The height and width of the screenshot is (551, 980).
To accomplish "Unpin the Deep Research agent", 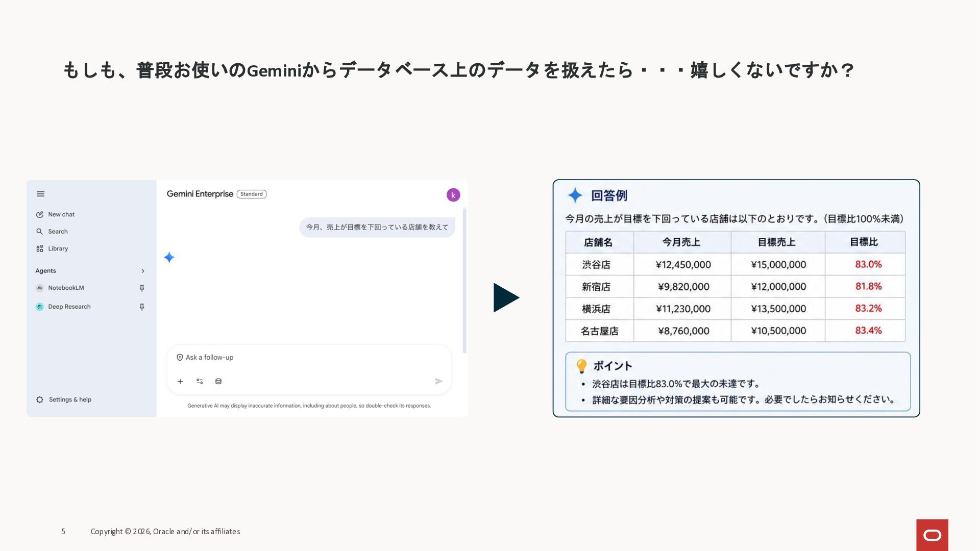I will click(x=142, y=307).
